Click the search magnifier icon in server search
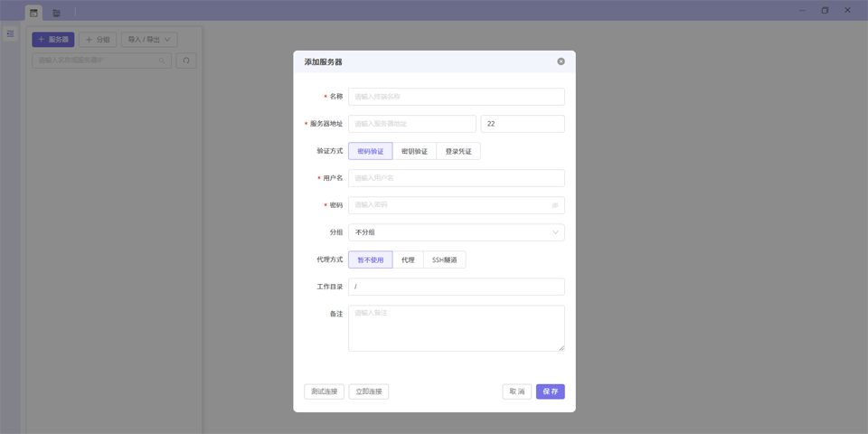This screenshot has height=434, width=868. coord(162,61)
